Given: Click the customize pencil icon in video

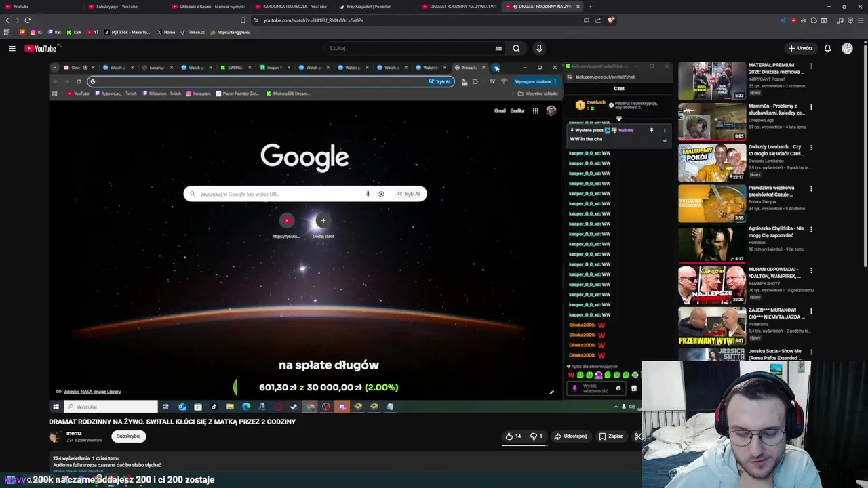Looking at the screenshot, I should pos(551,392).
